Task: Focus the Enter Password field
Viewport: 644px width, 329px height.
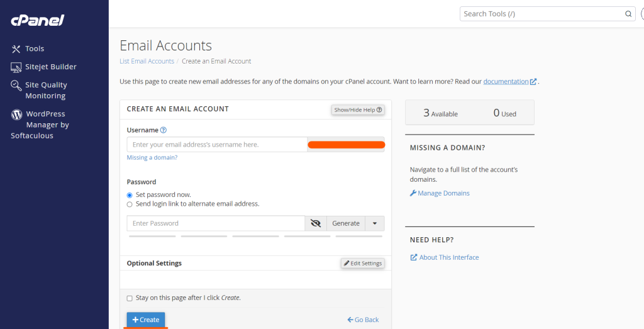Action: [x=216, y=223]
